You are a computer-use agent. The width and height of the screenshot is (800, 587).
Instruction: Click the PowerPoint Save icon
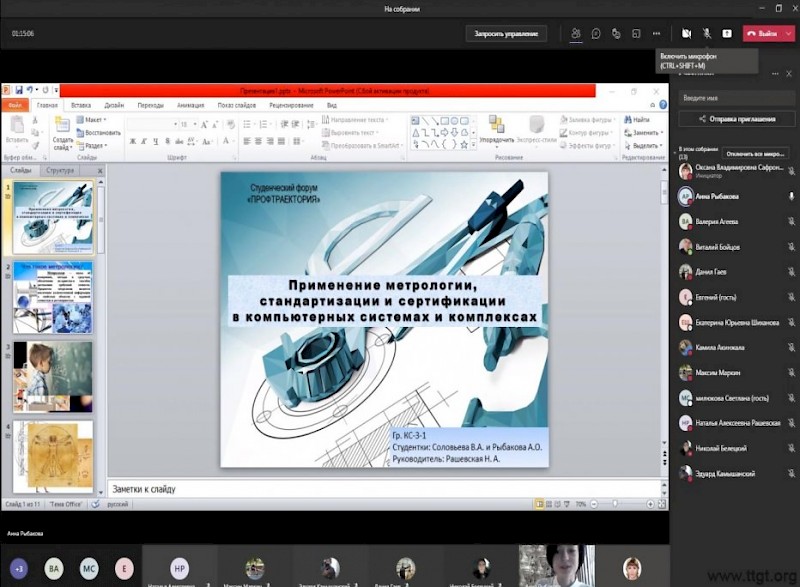coord(19,90)
